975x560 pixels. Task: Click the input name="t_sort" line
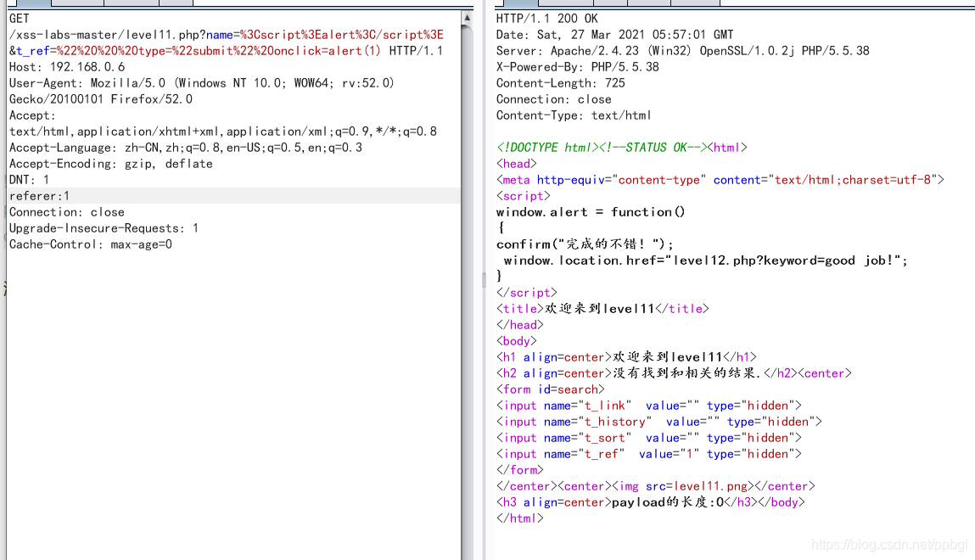pyautogui.click(x=649, y=439)
